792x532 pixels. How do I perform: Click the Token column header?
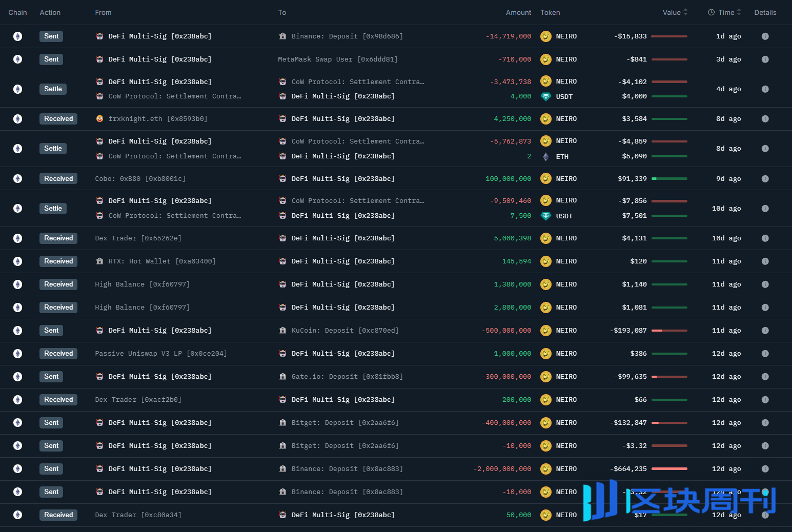pos(550,12)
